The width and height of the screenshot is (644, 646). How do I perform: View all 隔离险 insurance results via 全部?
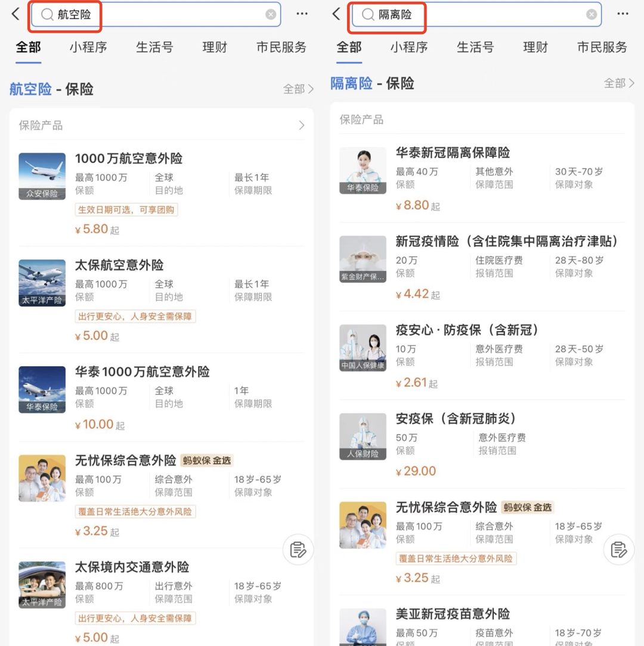pyautogui.click(x=619, y=84)
